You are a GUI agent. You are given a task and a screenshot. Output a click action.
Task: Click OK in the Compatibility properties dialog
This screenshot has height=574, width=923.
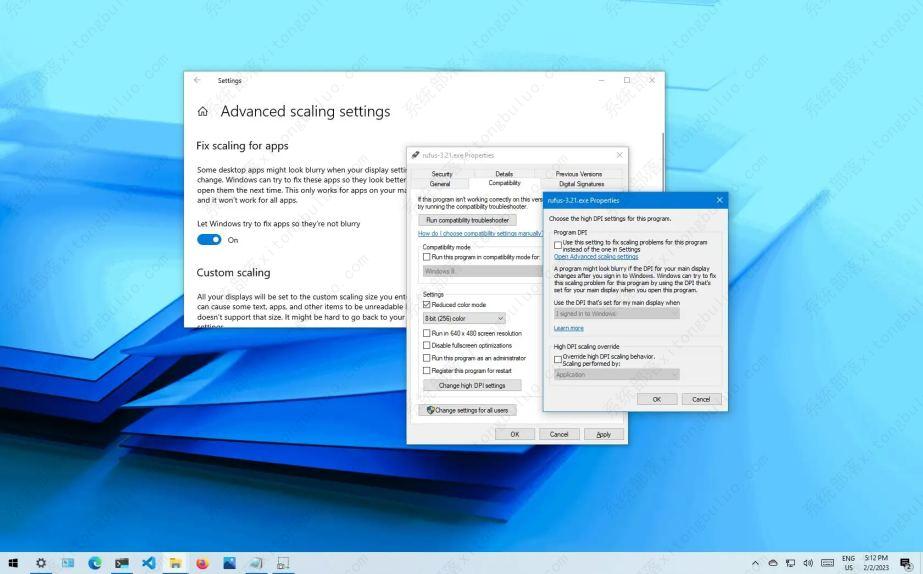[514, 434]
